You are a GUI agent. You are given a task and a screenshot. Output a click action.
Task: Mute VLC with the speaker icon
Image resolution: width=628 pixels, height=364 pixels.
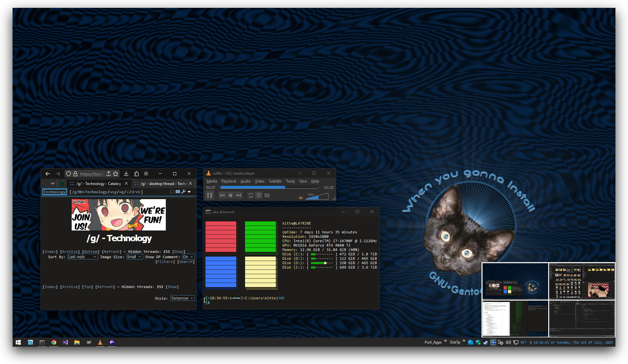pos(301,198)
